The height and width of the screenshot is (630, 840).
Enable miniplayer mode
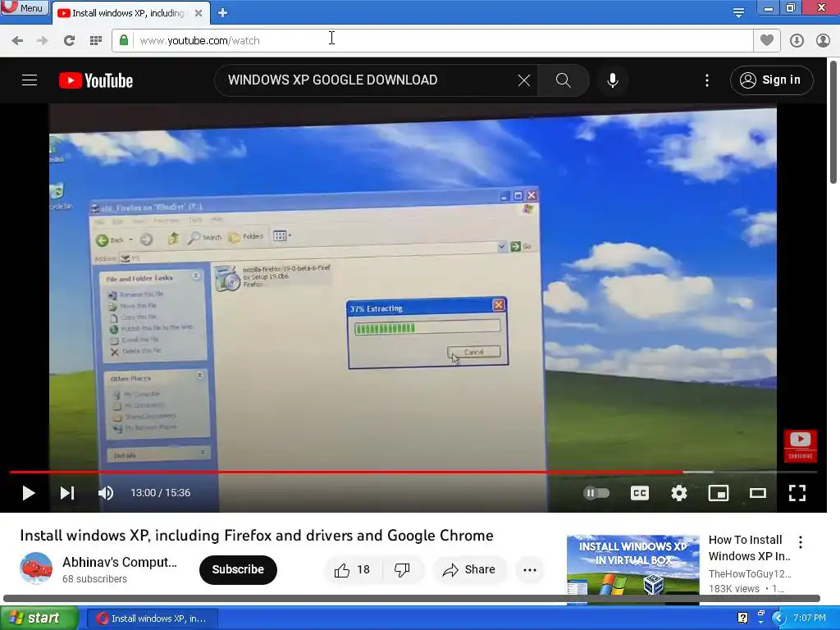(x=719, y=493)
